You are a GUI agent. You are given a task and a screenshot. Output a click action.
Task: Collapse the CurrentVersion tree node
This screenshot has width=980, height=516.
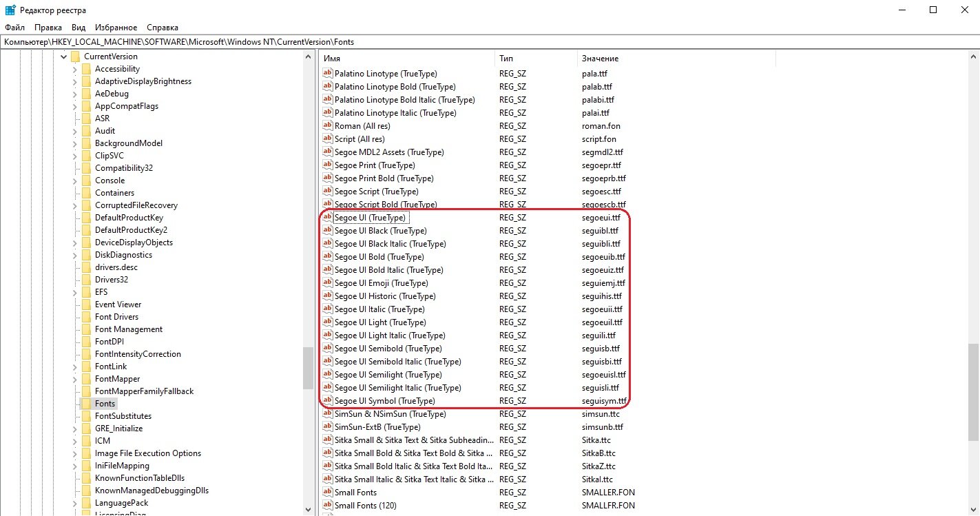point(63,56)
